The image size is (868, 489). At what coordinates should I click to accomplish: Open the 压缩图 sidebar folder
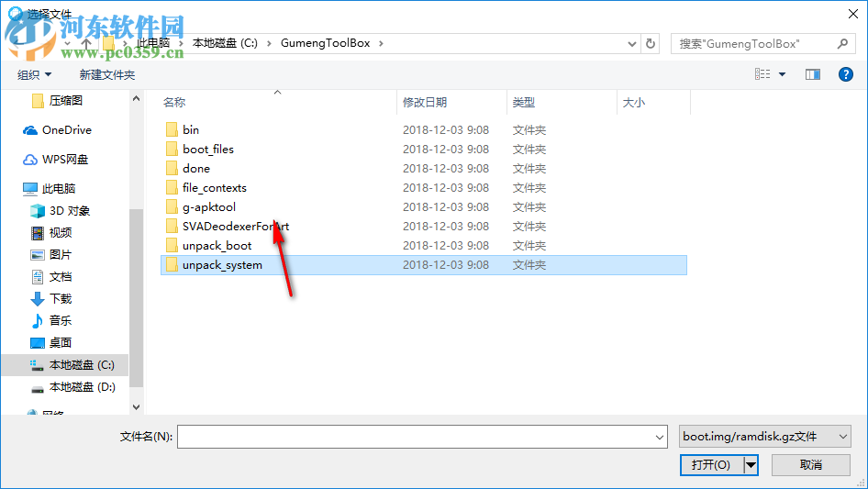(57, 101)
